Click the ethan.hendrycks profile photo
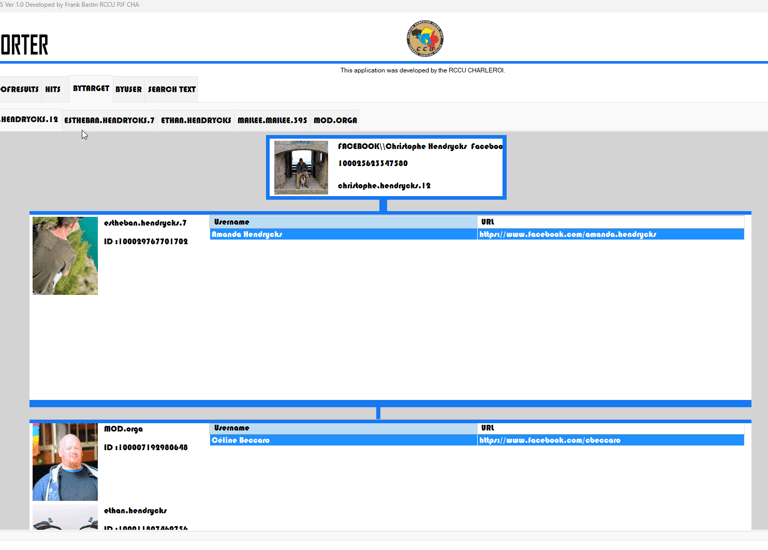 coord(65,517)
